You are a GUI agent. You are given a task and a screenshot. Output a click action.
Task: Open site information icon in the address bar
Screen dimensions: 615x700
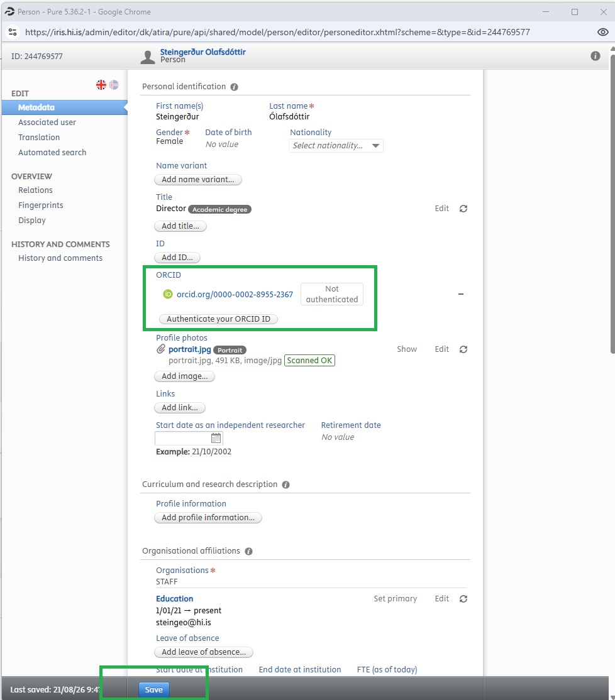tap(13, 32)
